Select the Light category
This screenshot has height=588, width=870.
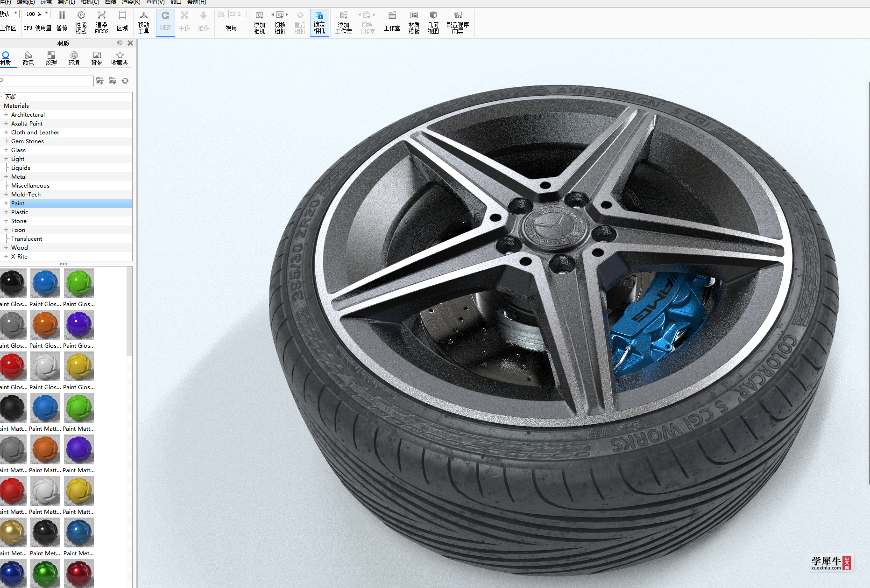(18, 159)
